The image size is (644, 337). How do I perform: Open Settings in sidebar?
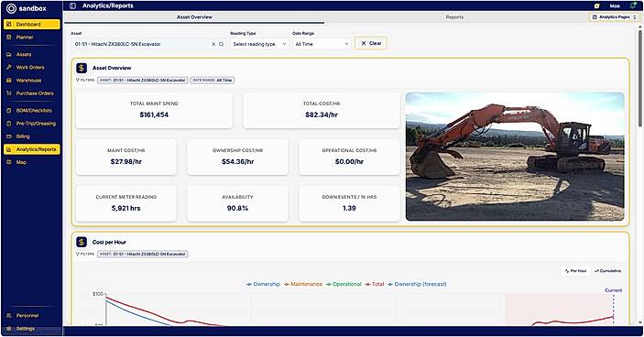point(32,329)
